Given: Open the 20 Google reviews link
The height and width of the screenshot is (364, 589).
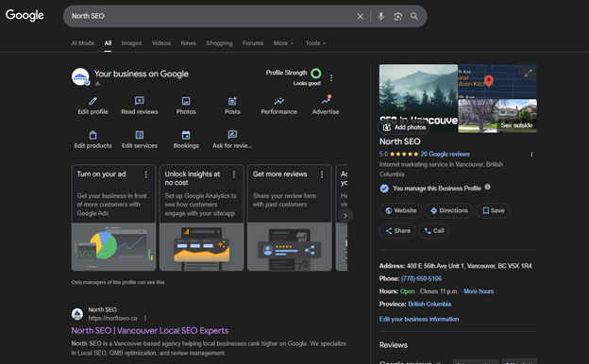Looking at the screenshot, I should (445, 155).
